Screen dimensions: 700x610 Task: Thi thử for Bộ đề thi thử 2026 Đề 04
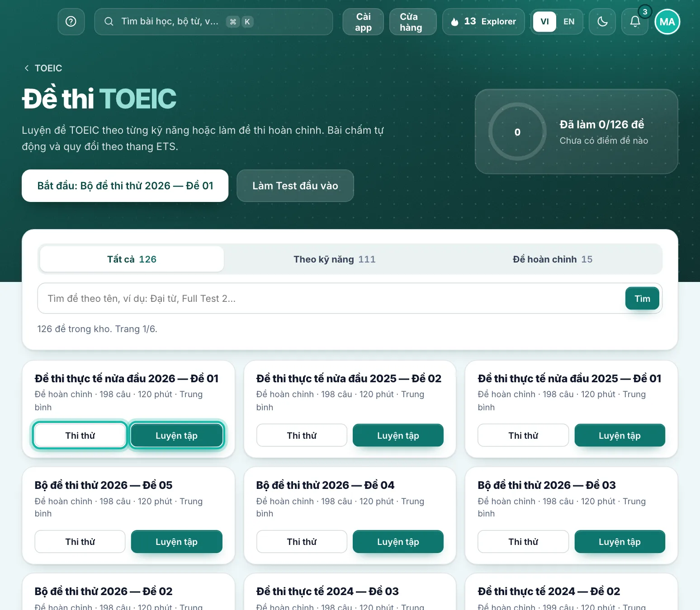pos(302,542)
